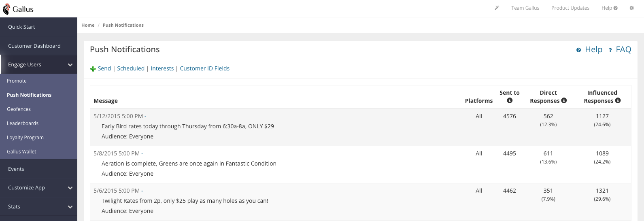Click the Gallus rooster logo icon

coord(6,9)
